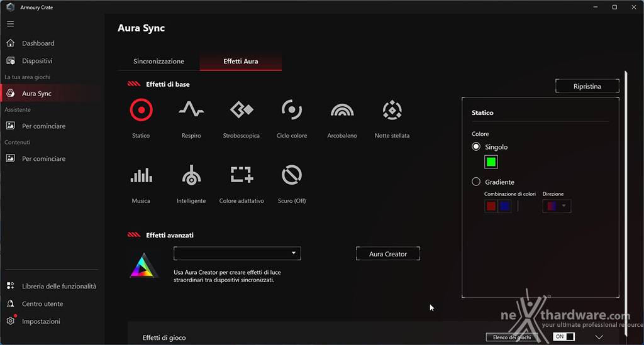Switch to the Effetti Aura tab
Screen dimensions: 644x345
(x=241, y=62)
